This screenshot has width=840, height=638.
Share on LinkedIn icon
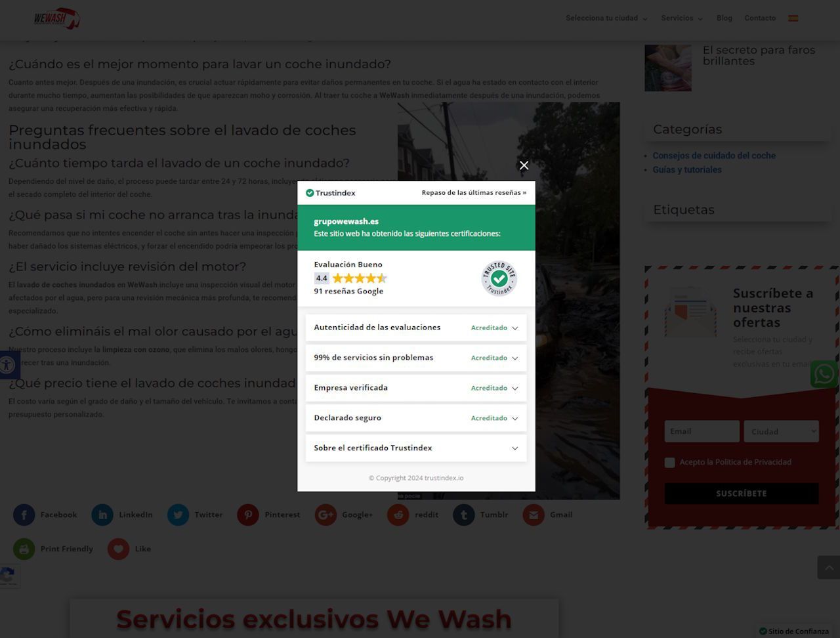pyautogui.click(x=102, y=515)
